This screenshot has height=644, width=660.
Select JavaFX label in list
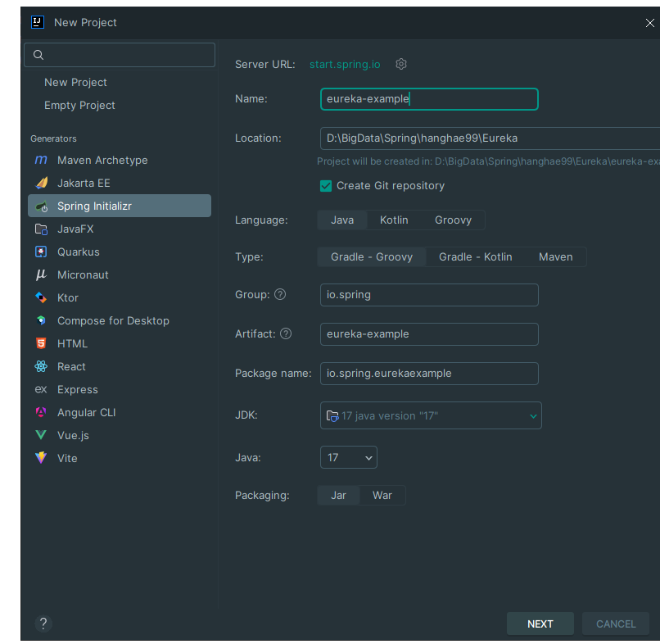coord(75,229)
